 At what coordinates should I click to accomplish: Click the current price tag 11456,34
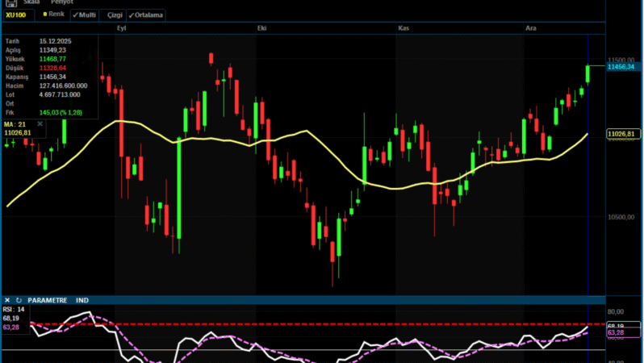coord(621,67)
